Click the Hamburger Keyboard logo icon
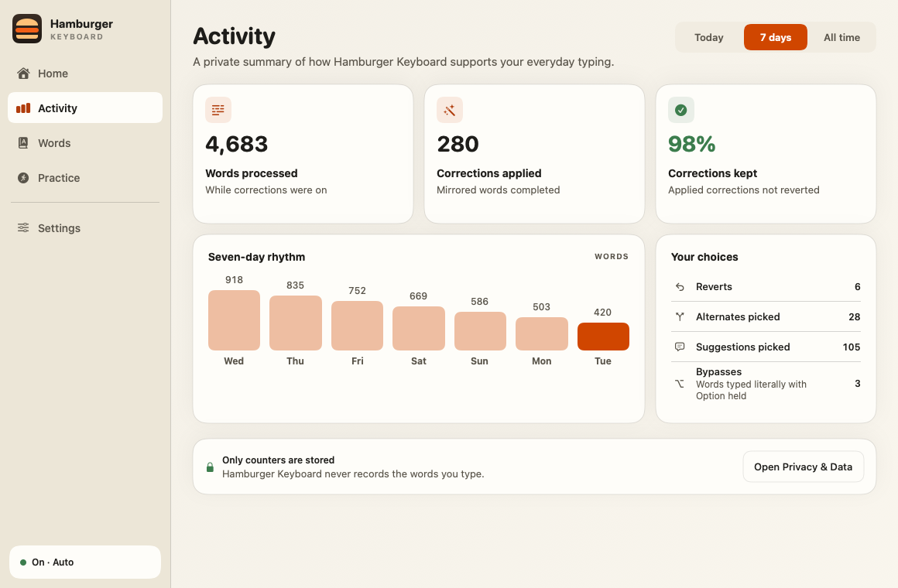 click(x=27, y=29)
